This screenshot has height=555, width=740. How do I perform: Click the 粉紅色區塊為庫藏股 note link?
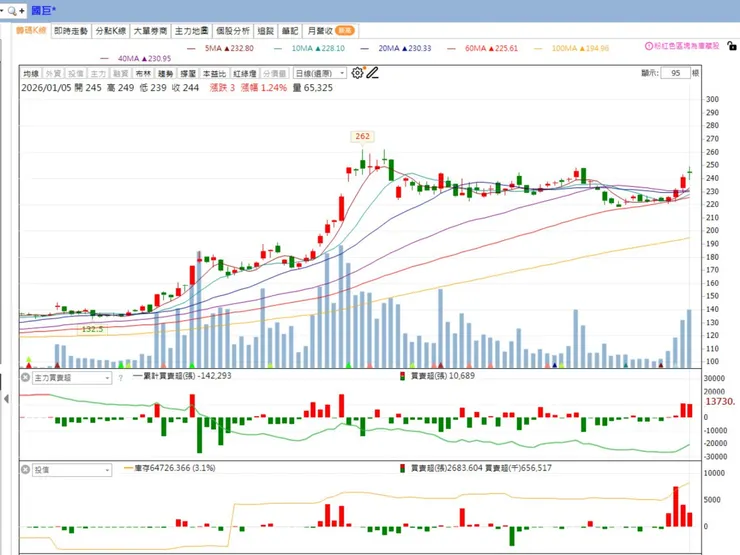click(687, 46)
